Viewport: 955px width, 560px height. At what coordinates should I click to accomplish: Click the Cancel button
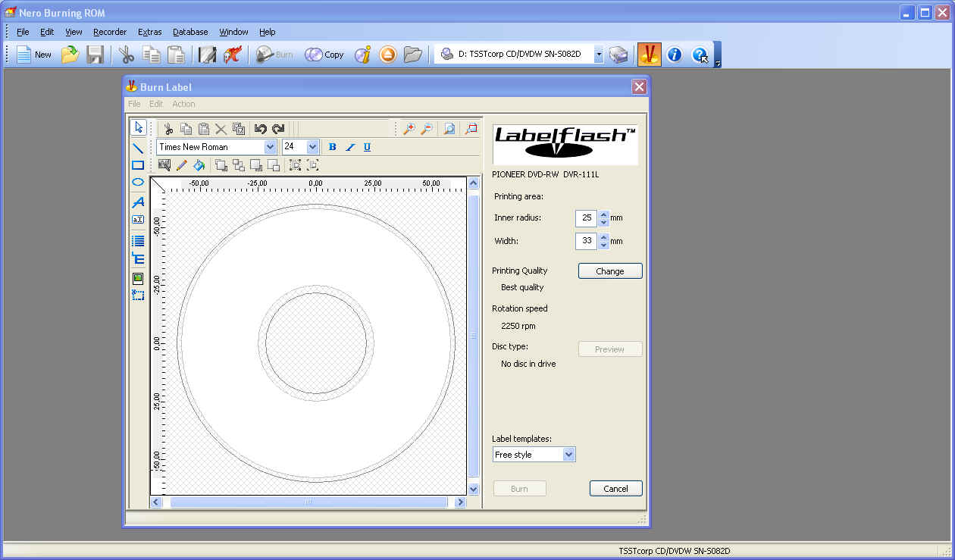(615, 489)
